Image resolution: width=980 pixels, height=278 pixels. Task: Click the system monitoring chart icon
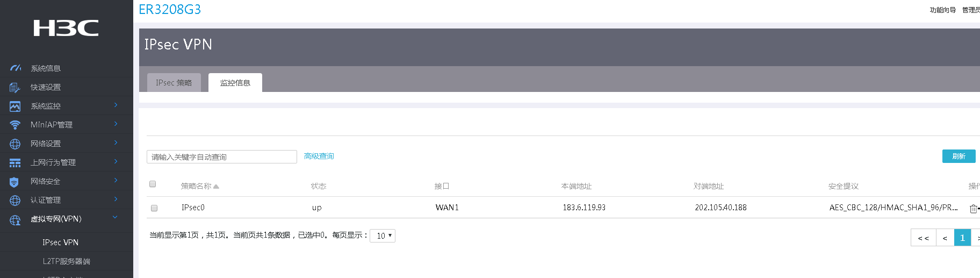click(x=15, y=106)
